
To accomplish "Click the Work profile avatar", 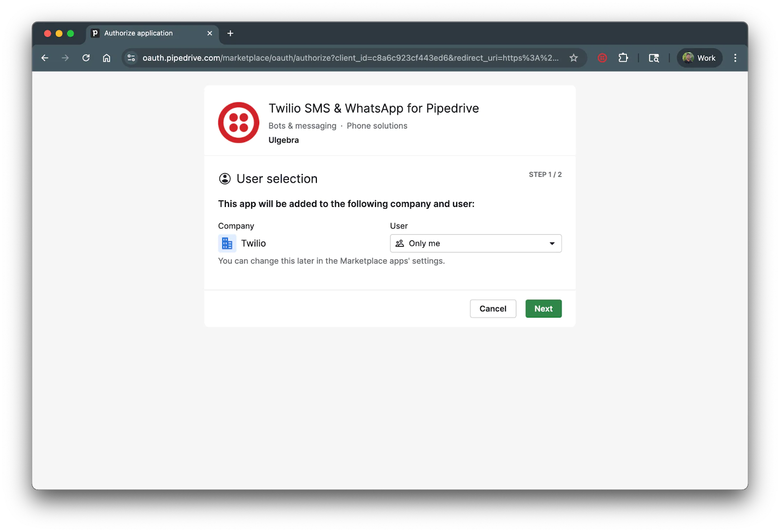I will pyautogui.click(x=700, y=57).
